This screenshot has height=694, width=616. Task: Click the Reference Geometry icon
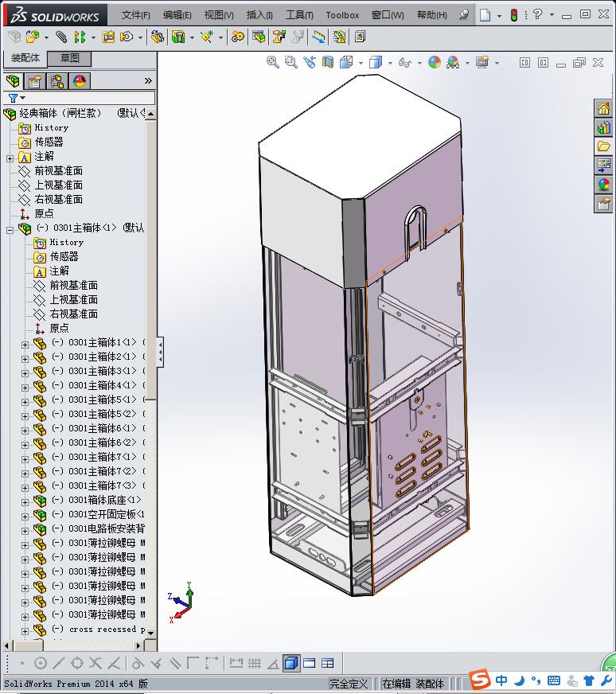[x=207, y=37]
